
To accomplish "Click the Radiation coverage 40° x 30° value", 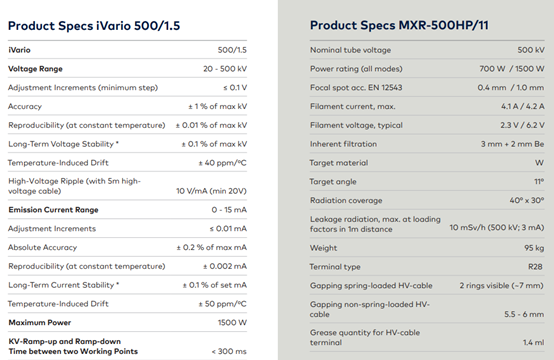I will (527, 200).
